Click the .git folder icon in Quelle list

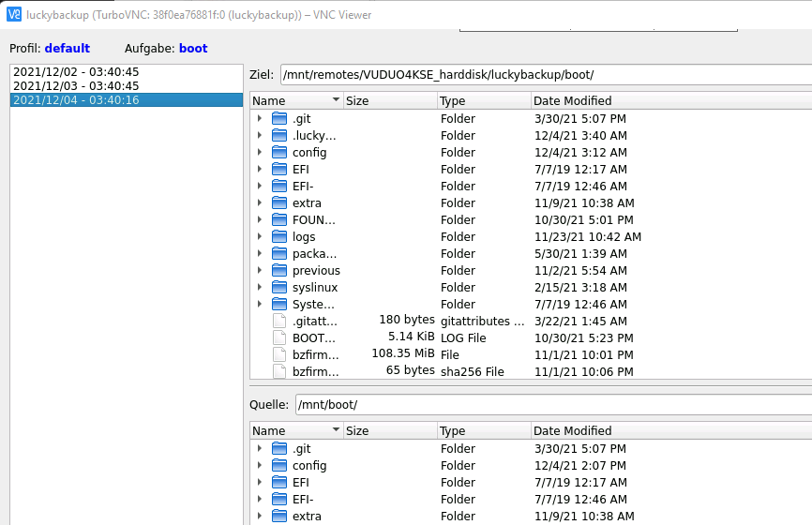coord(279,448)
